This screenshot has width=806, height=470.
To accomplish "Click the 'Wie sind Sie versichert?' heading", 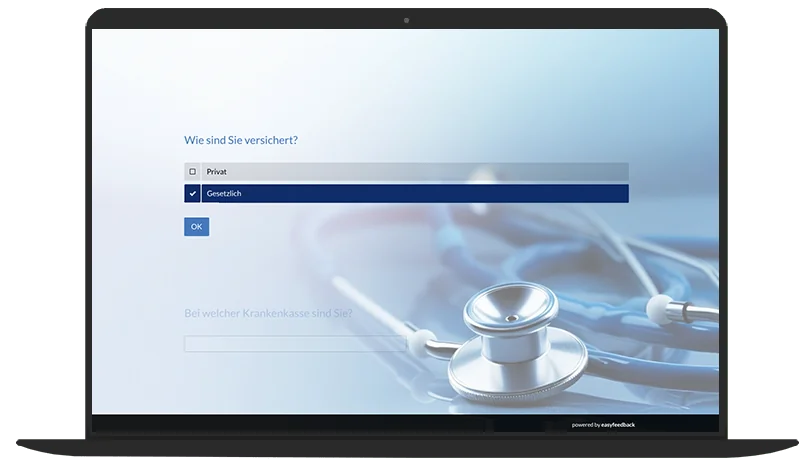I will tap(241, 140).
